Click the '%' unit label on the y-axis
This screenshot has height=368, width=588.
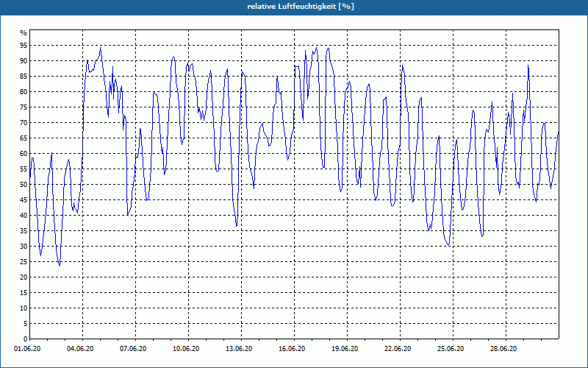[24, 33]
